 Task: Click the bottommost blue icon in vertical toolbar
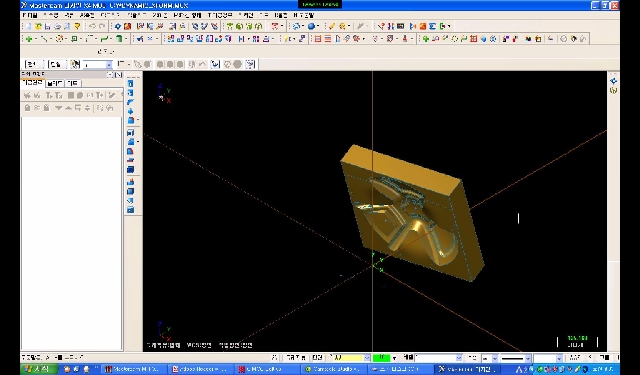(x=131, y=210)
